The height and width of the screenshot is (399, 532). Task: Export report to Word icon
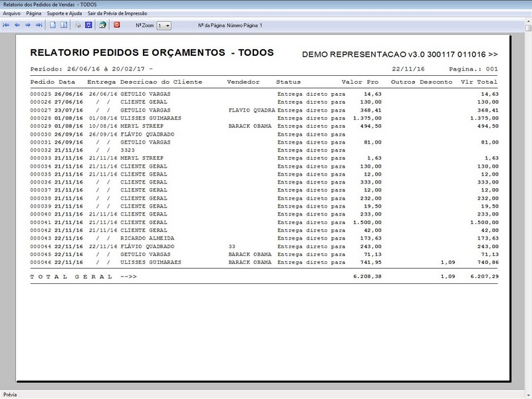click(x=88, y=25)
